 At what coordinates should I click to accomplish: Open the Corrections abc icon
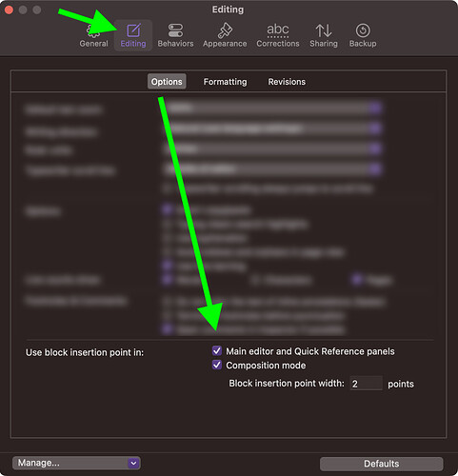point(278,30)
